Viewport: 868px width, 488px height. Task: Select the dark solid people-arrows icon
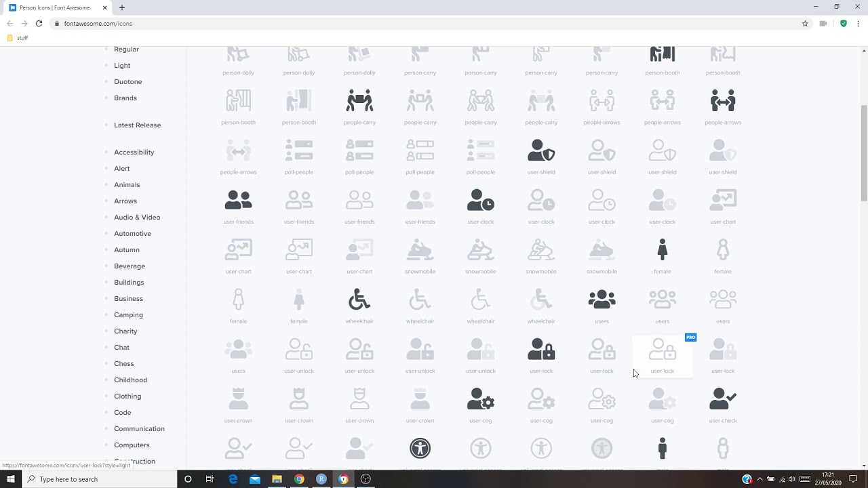click(723, 101)
